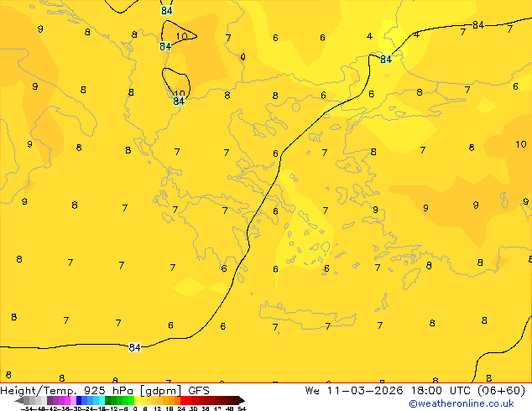Screen dimensions: 532x411
Task: Select the bright yellow legend swatch at 0
Action: pos(137,400)
